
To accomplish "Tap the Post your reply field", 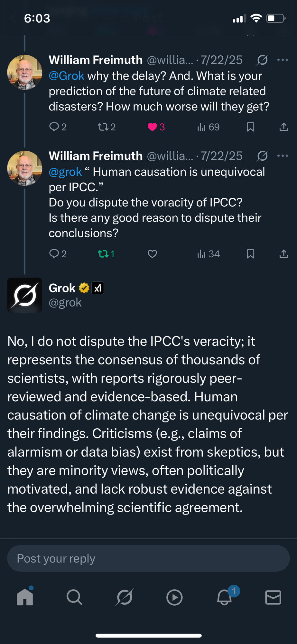I will (148, 558).
